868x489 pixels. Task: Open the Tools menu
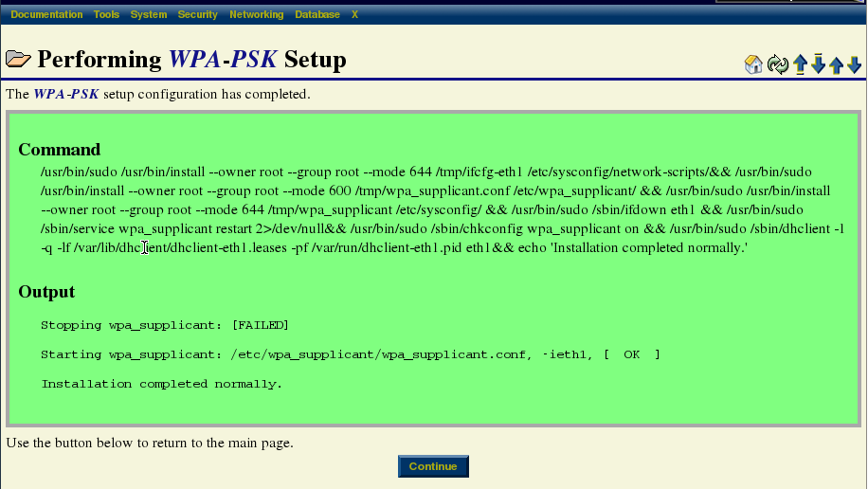106,14
